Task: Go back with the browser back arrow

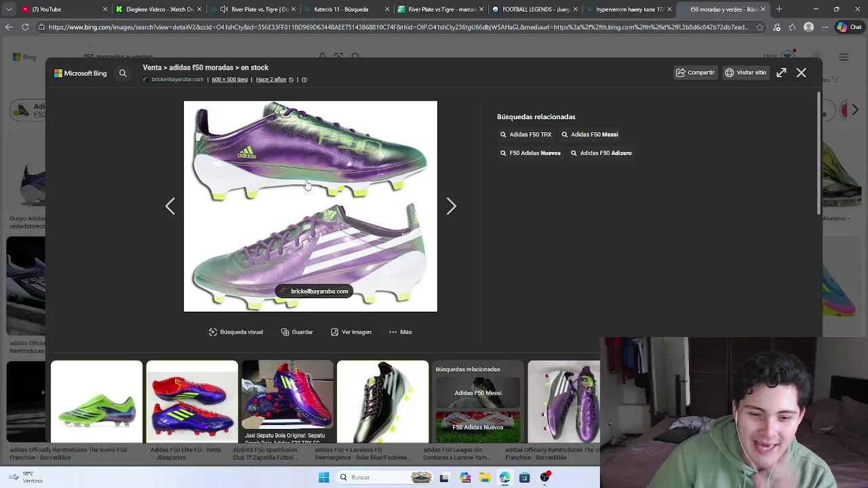Action: pos(9,27)
